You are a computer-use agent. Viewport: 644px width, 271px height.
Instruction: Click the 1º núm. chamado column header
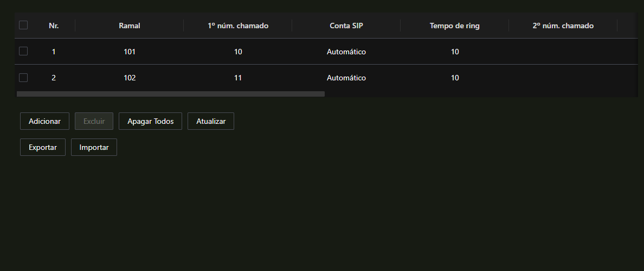tap(238, 26)
